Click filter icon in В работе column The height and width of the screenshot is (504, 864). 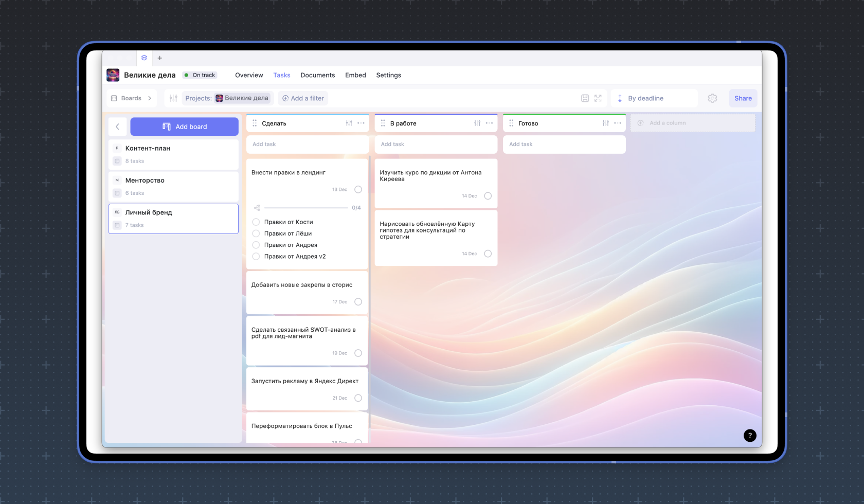point(477,123)
